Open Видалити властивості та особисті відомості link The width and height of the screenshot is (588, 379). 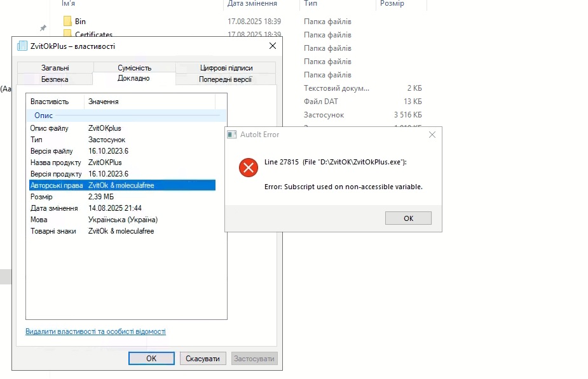(95, 331)
